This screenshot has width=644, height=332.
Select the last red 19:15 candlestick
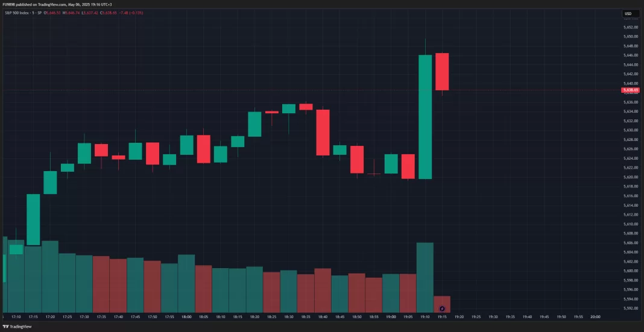point(442,72)
